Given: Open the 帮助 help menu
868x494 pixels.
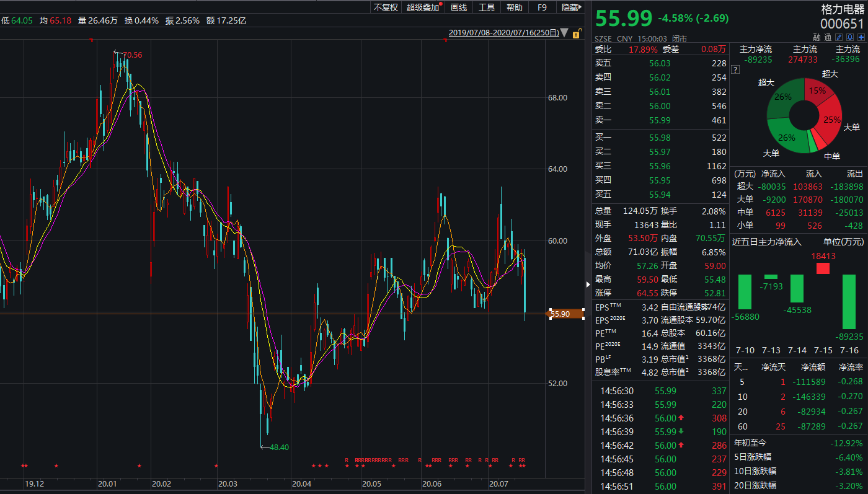Looking at the screenshot, I should (x=514, y=7).
